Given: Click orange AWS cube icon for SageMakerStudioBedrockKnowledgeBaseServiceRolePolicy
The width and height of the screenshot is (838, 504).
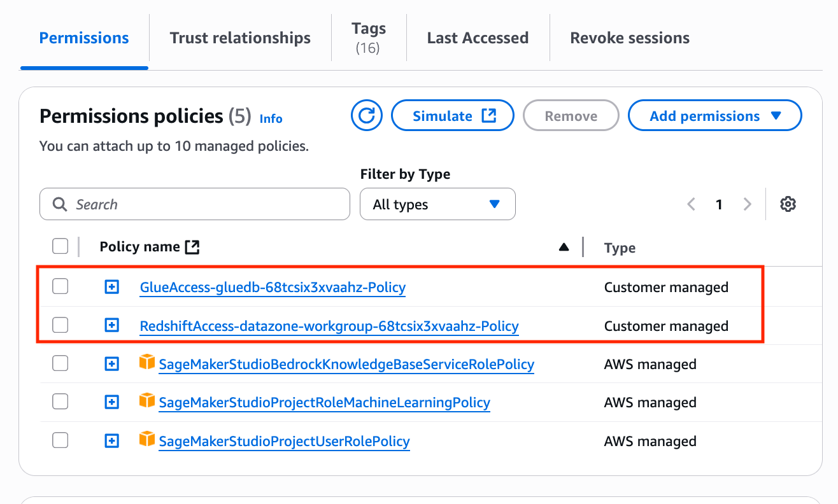Looking at the screenshot, I should pyautogui.click(x=147, y=363).
